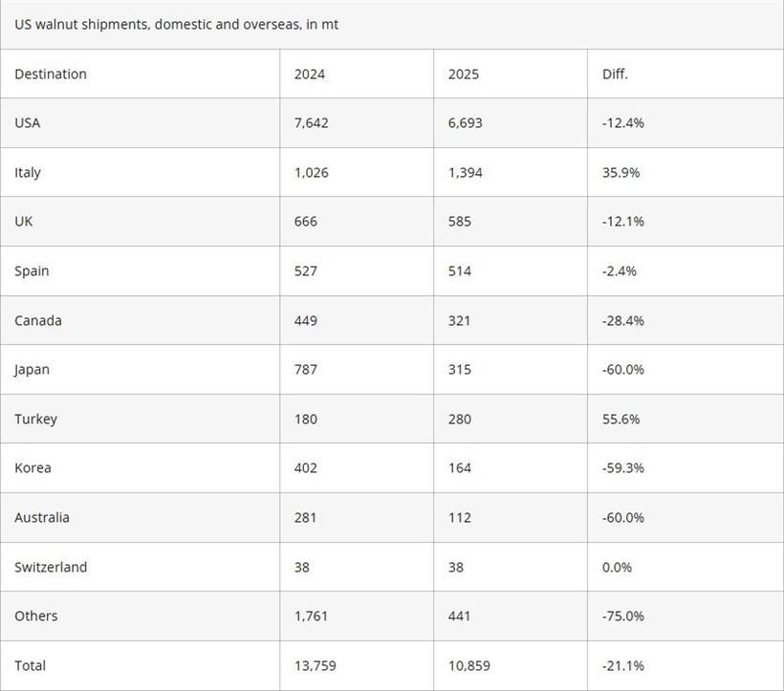Select Korea's 2025 value 164
This screenshot has width=784, height=691.
(460, 468)
